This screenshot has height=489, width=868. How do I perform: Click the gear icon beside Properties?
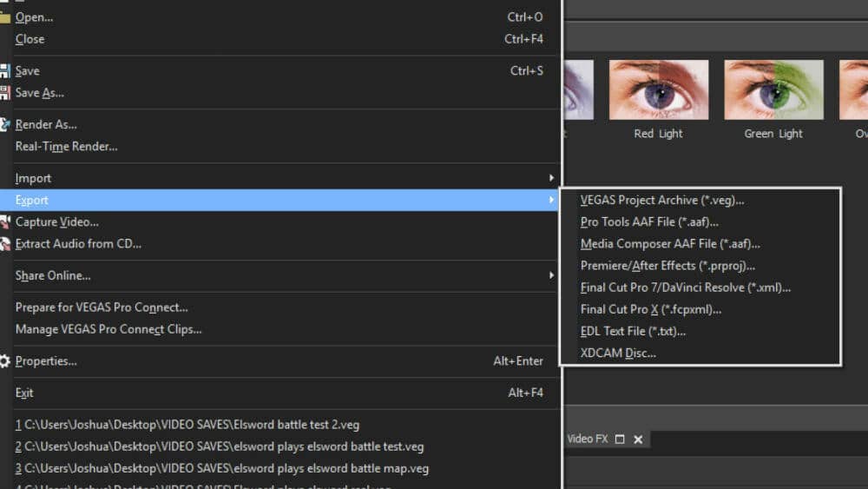(4, 361)
